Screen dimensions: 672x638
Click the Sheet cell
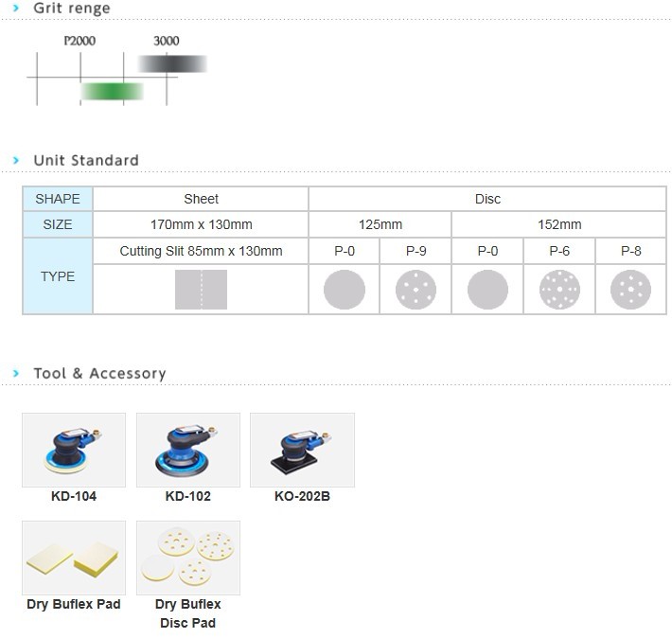tap(201, 199)
